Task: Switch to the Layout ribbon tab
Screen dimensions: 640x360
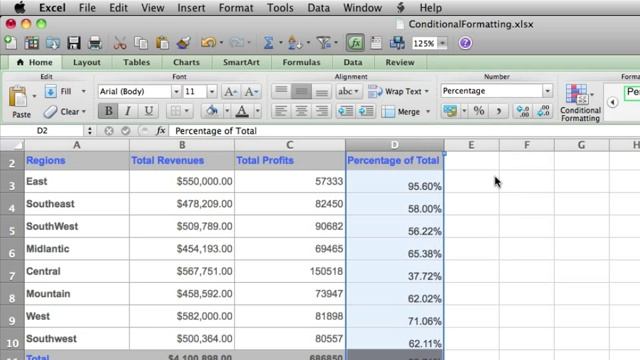Action: (87, 62)
